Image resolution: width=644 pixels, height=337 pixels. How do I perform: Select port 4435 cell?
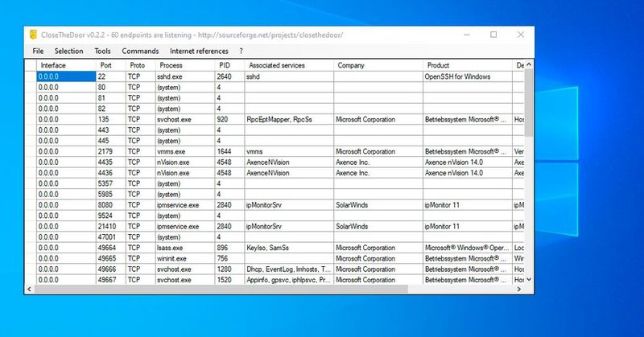[x=111, y=162]
